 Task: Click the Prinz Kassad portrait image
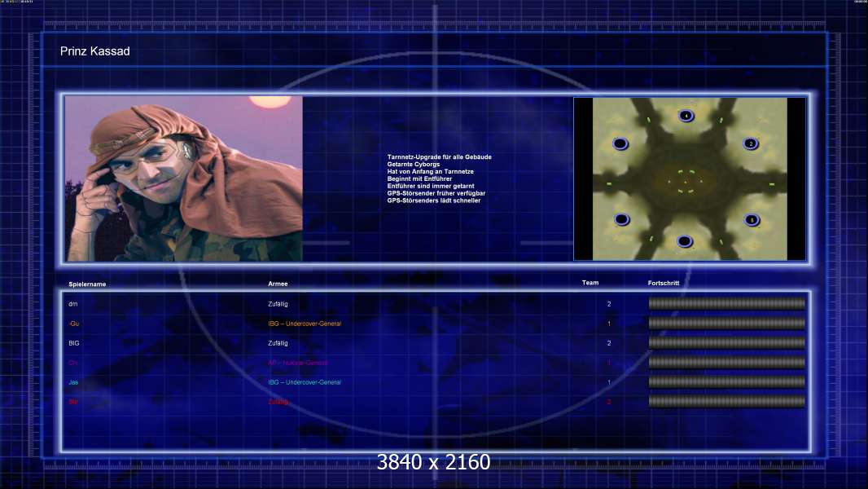coord(184,178)
